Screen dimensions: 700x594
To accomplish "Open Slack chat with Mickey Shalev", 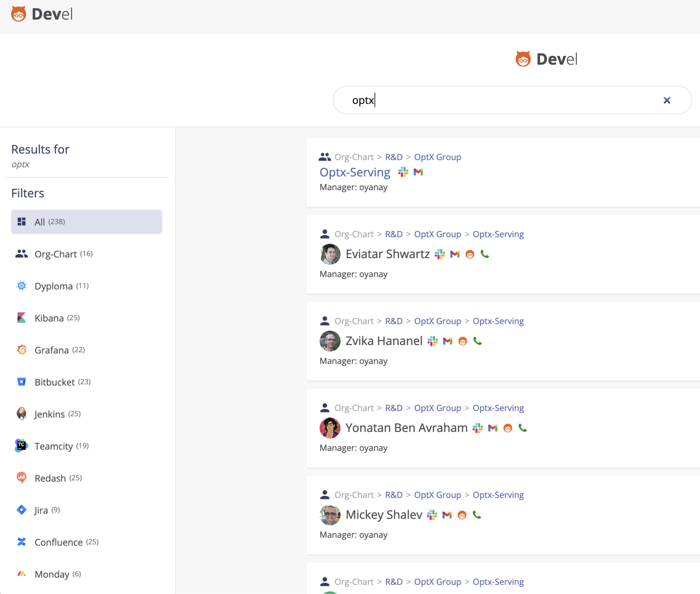I will [432, 515].
